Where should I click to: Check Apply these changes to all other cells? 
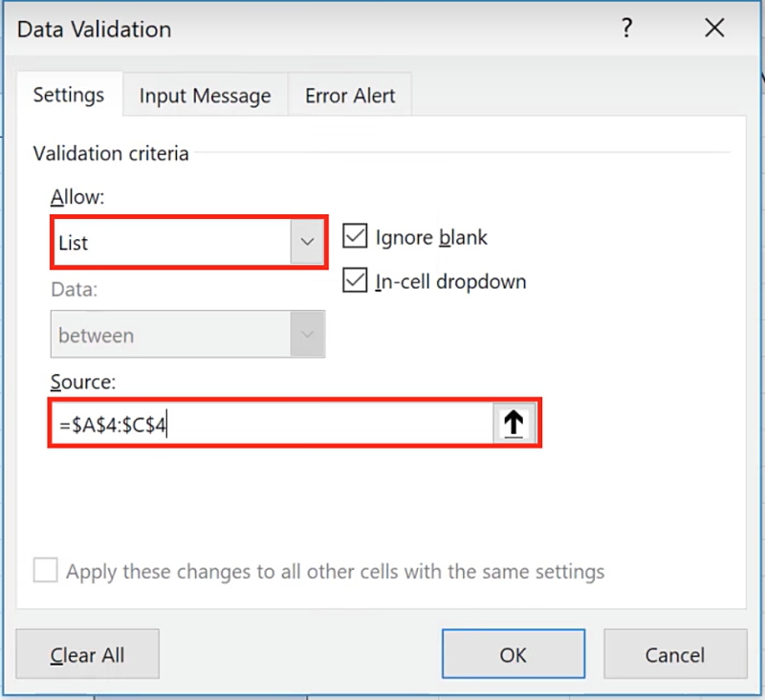45,572
